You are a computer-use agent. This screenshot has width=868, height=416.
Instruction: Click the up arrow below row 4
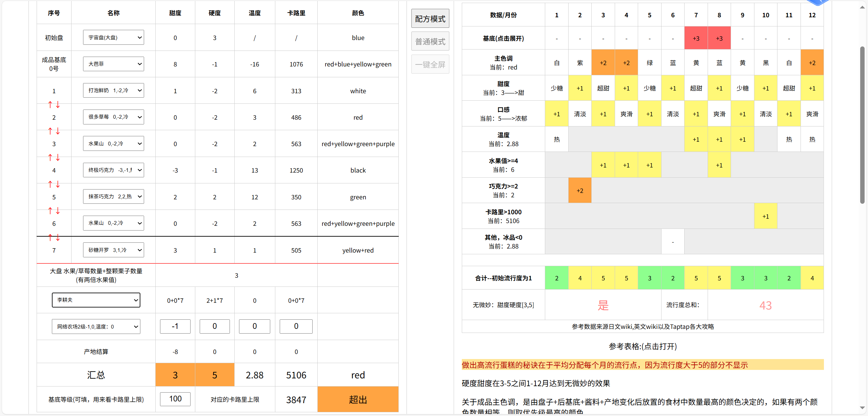point(50,184)
